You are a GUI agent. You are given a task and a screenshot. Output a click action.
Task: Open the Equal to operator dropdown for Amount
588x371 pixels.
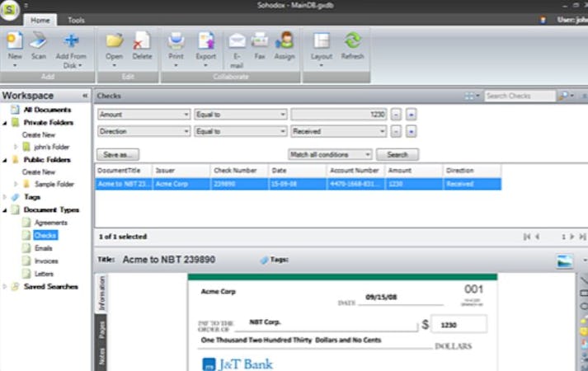pyautogui.click(x=283, y=115)
